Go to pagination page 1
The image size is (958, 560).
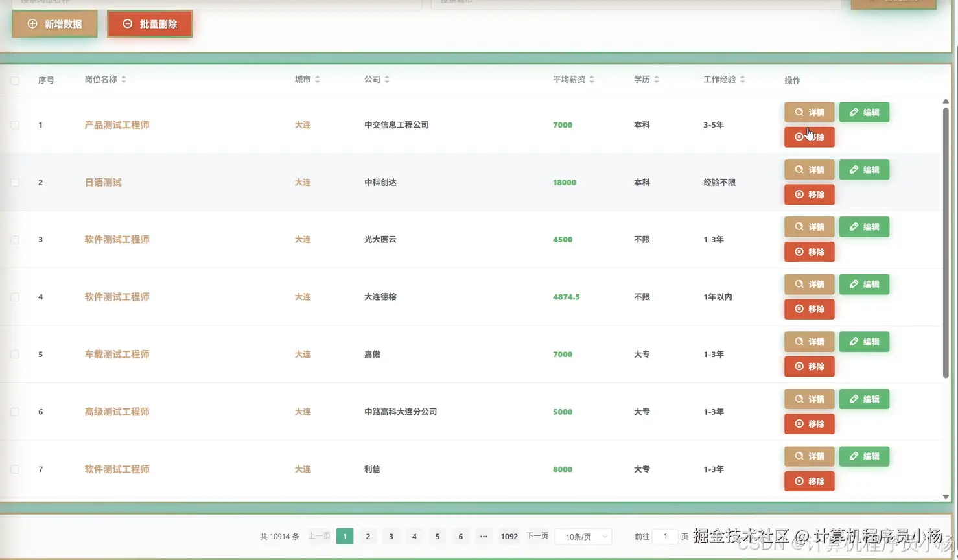pos(345,537)
